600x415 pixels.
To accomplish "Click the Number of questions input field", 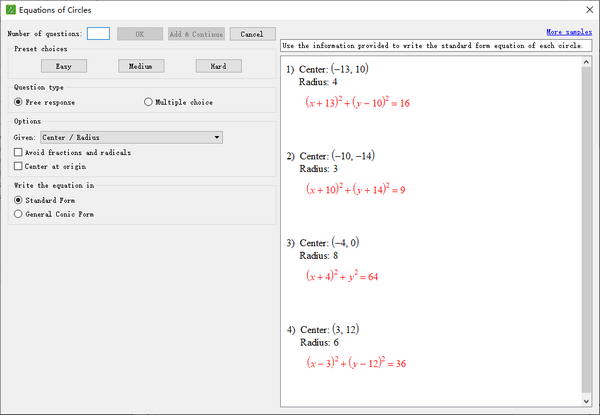I will point(98,33).
